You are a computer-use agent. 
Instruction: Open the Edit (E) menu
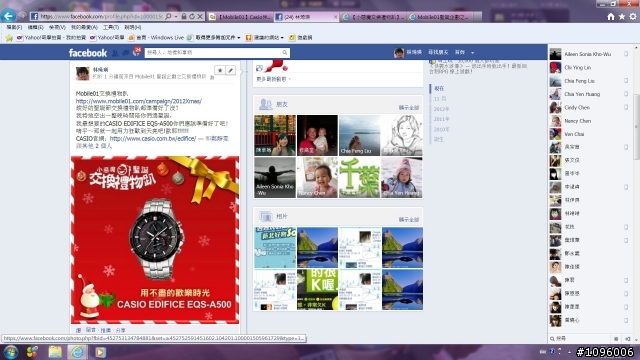point(36,27)
